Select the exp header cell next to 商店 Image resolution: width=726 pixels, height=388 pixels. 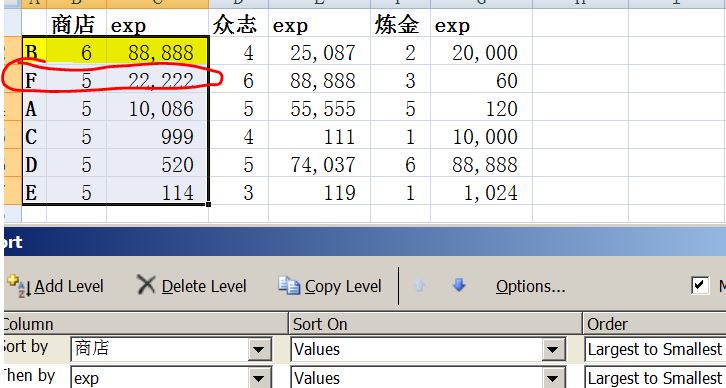[157, 23]
